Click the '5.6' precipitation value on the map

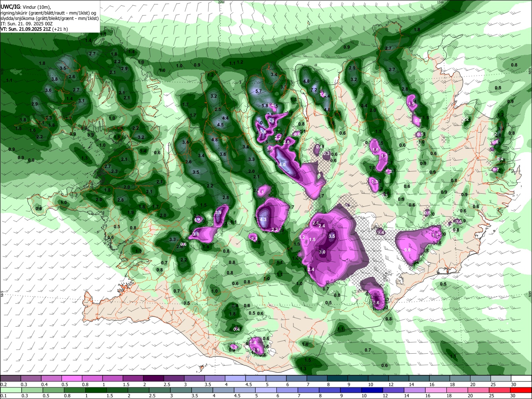point(263,132)
